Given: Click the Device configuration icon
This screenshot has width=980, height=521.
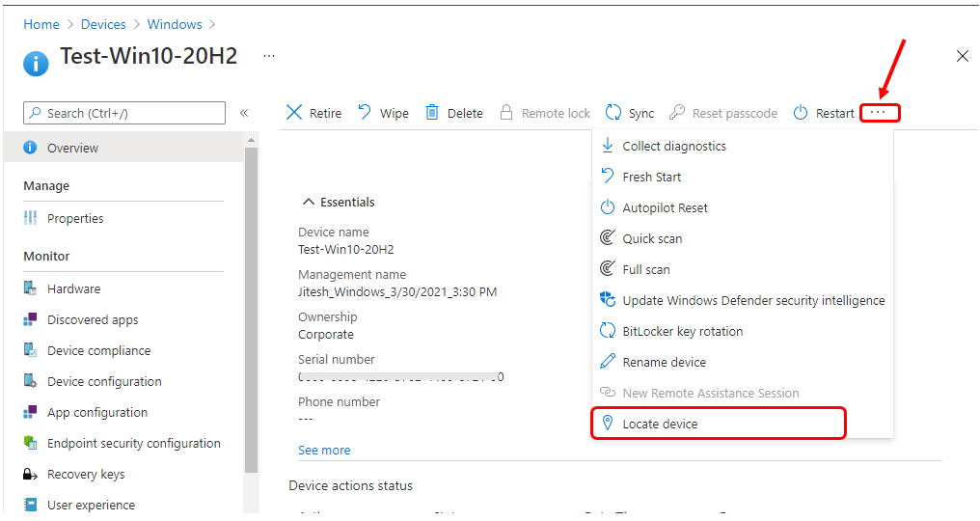Looking at the screenshot, I should point(30,381).
